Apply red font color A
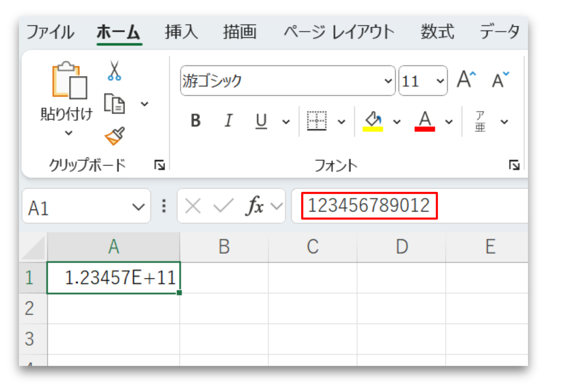Image resolution: width=563 pixels, height=392 pixels. coord(425,121)
